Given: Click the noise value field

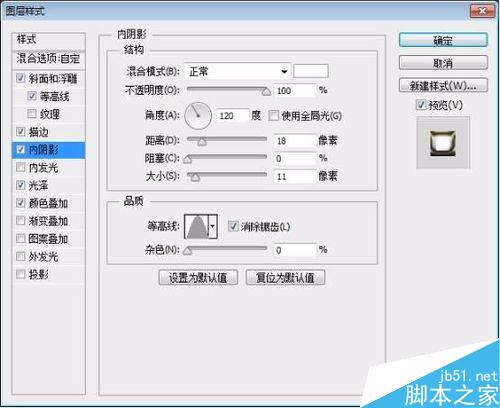Looking at the screenshot, I should pos(295,250).
